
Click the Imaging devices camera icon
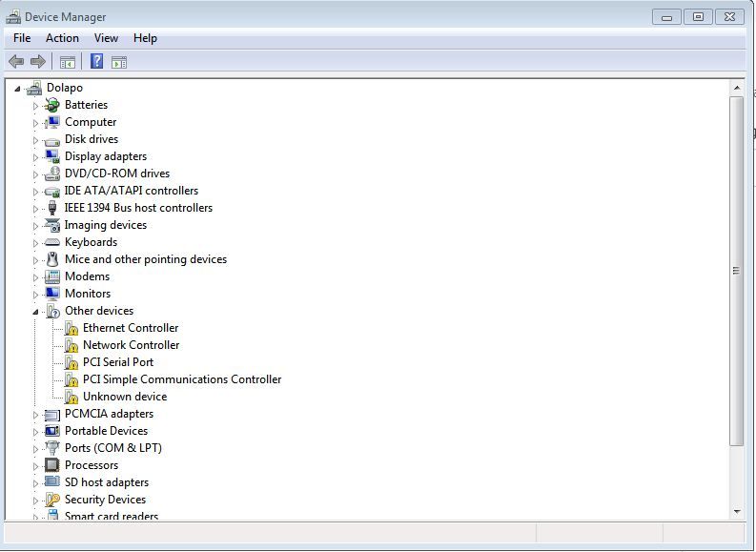[51, 225]
